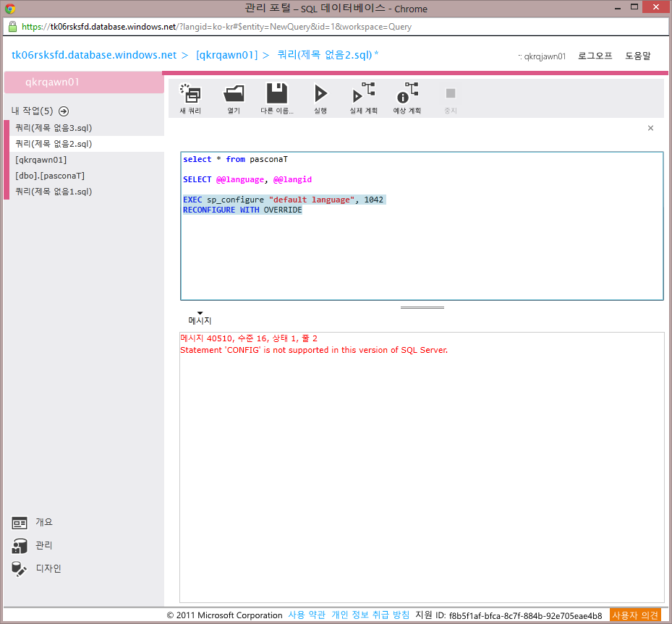Click the green padlock in the address bar

tap(13, 27)
